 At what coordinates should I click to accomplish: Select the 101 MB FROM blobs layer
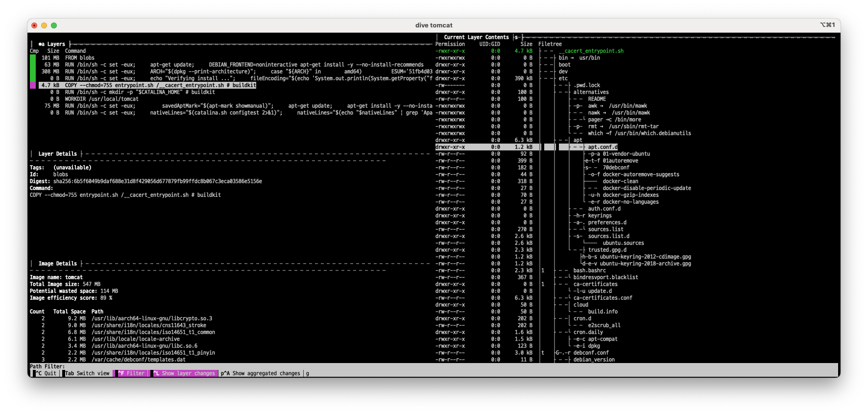tap(68, 58)
